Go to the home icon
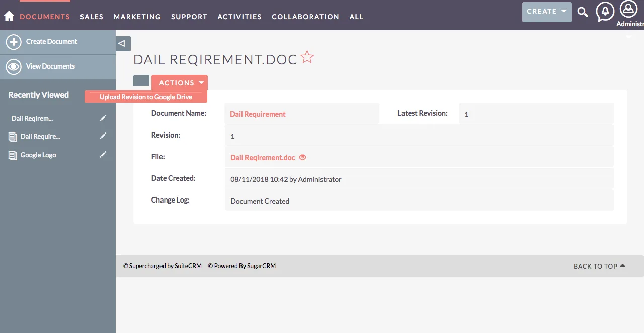This screenshot has height=333, width=644. [9, 16]
